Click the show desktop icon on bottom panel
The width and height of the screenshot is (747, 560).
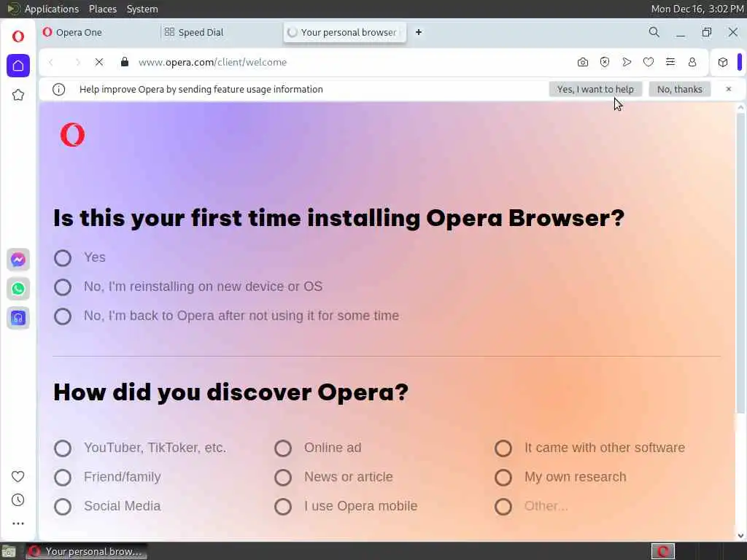9,551
